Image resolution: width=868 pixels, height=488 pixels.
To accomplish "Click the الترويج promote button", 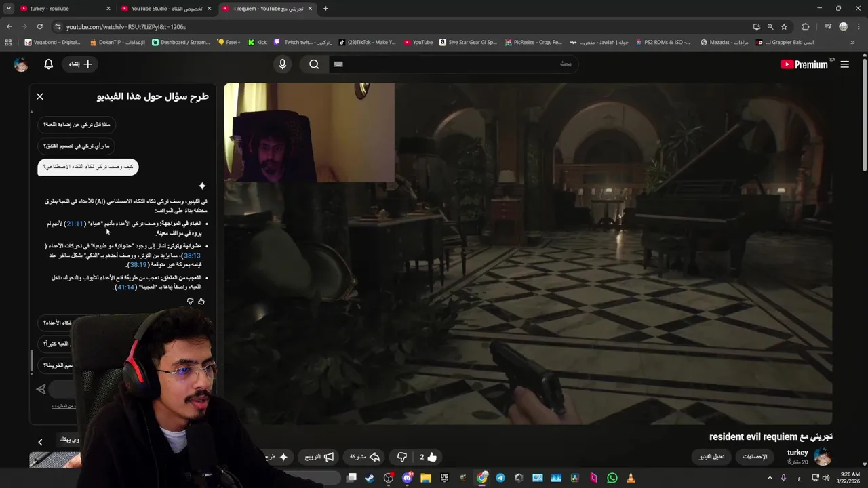I will pyautogui.click(x=319, y=457).
